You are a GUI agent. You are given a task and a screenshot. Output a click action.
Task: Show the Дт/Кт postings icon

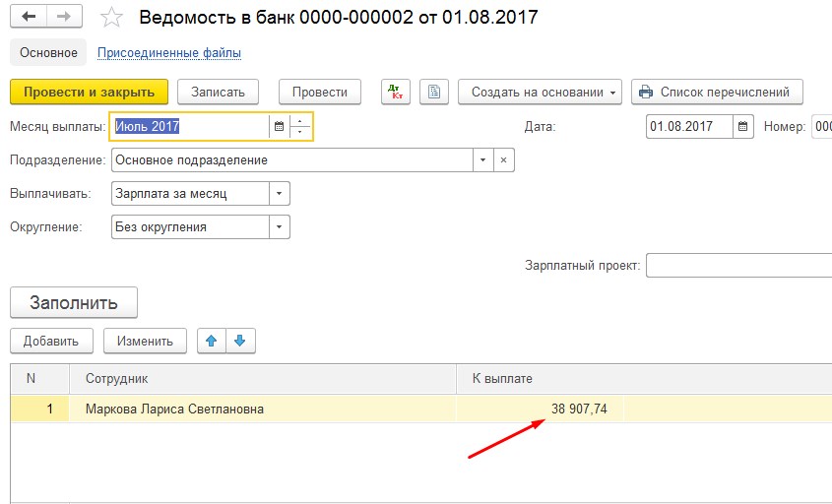coord(395,92)
